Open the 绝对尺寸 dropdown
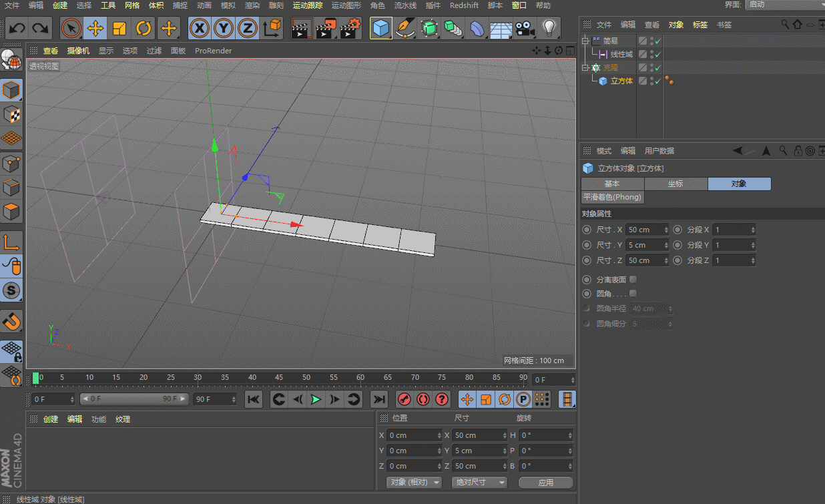The height and width of the screenshot is (504, 825). pyautogui.click(x=479, y=482)
